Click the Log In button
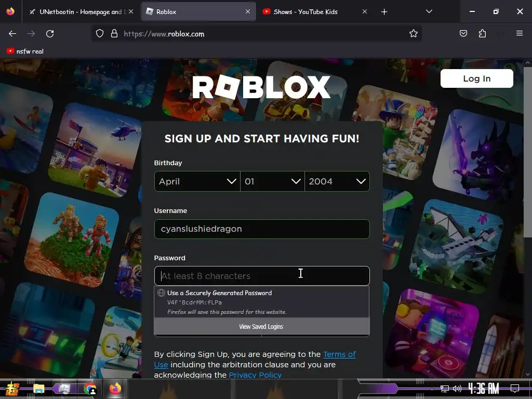This screenshot has height=399, width=532. click(x=477, y=78)
